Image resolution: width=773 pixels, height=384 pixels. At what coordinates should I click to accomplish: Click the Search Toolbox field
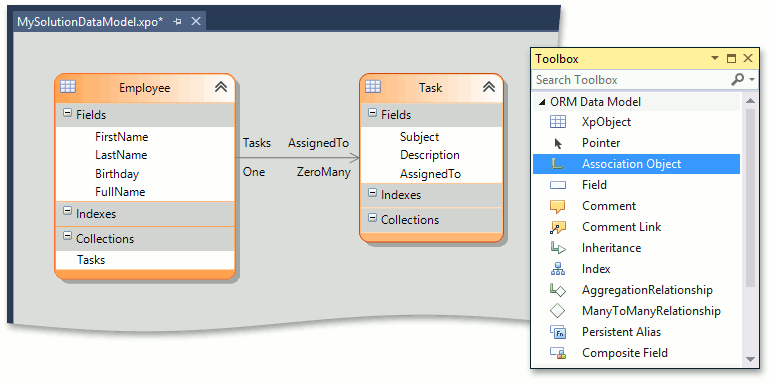point(631,80)
